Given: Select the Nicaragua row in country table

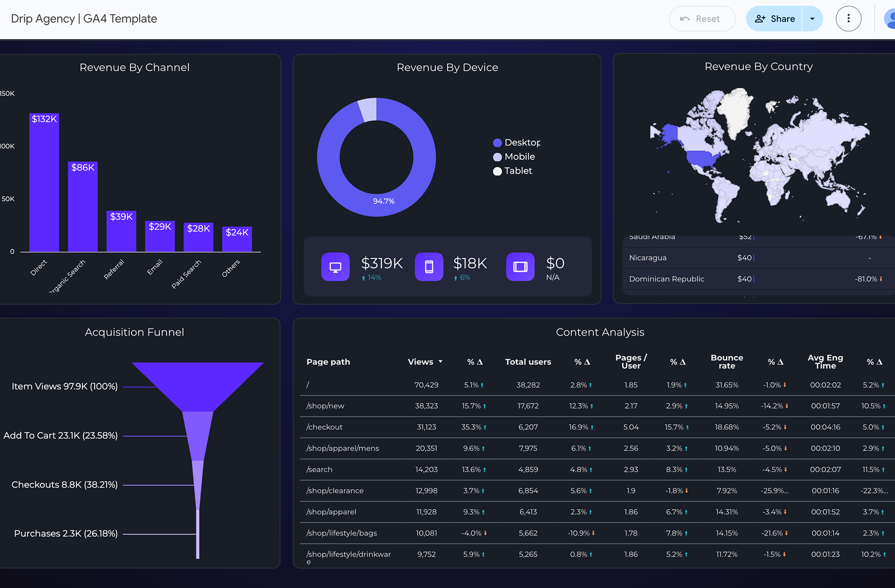Looking at the screenshot, I should 647,258.
